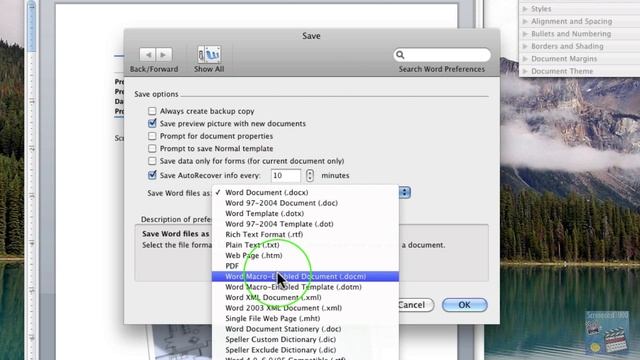Choose Word XML Document (.xml)

pos(305,298)
